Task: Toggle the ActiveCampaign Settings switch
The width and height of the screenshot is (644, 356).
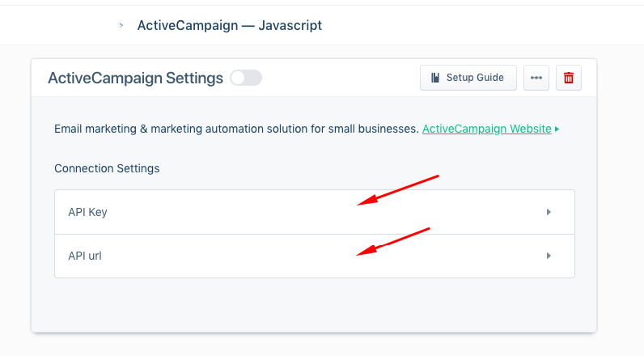Action: click(x=246, y=78)
